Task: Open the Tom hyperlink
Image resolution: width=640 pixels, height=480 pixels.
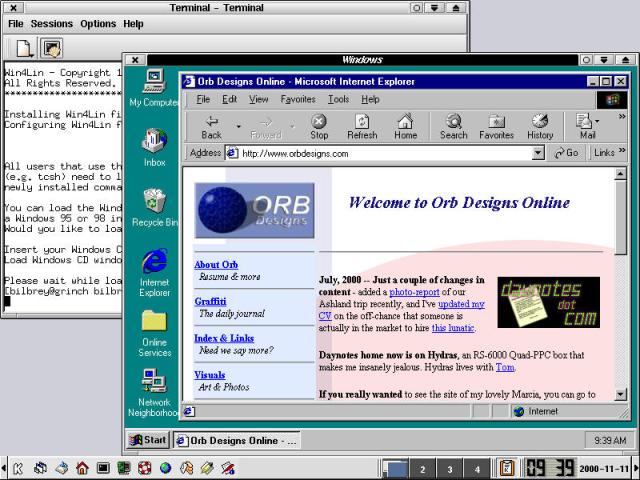Action: click(505, 367)
